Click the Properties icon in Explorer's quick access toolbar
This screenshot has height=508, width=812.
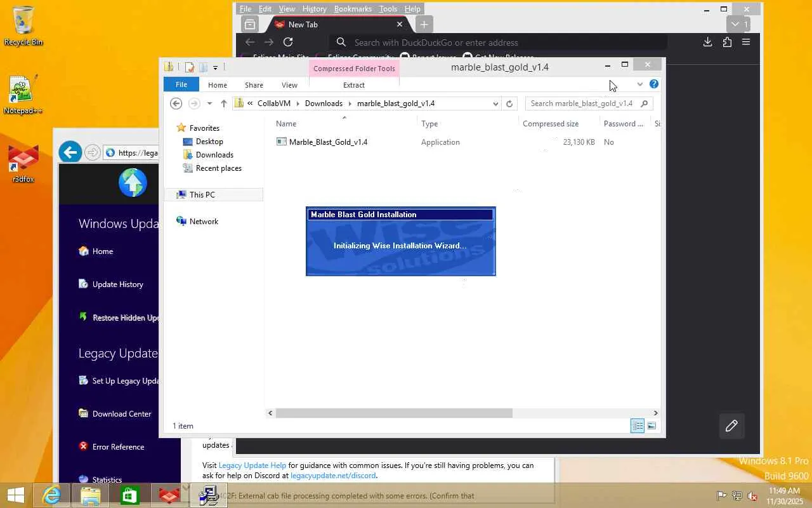[189, 67]
